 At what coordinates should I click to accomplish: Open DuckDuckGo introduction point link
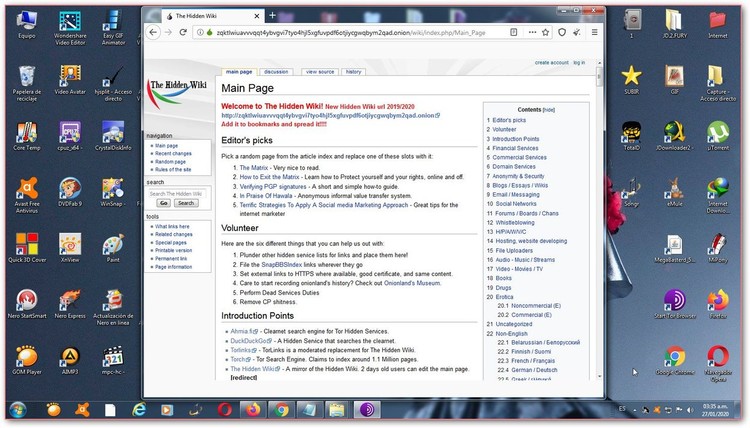pyautogui.click(x=251, y=341)
